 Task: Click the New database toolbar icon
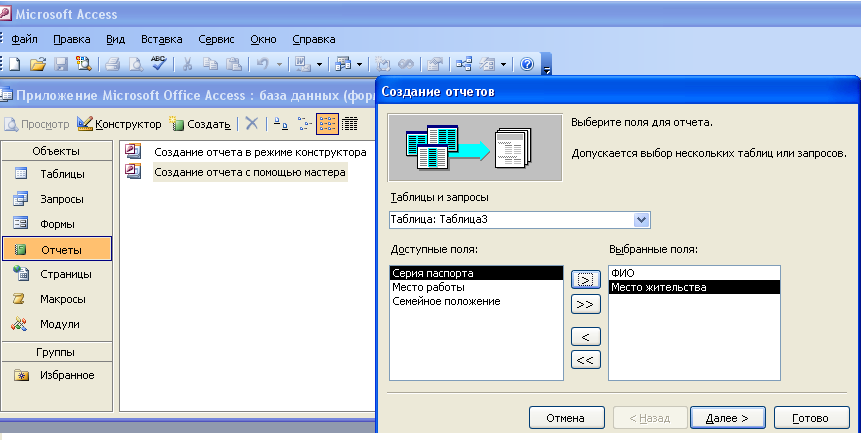15,64
